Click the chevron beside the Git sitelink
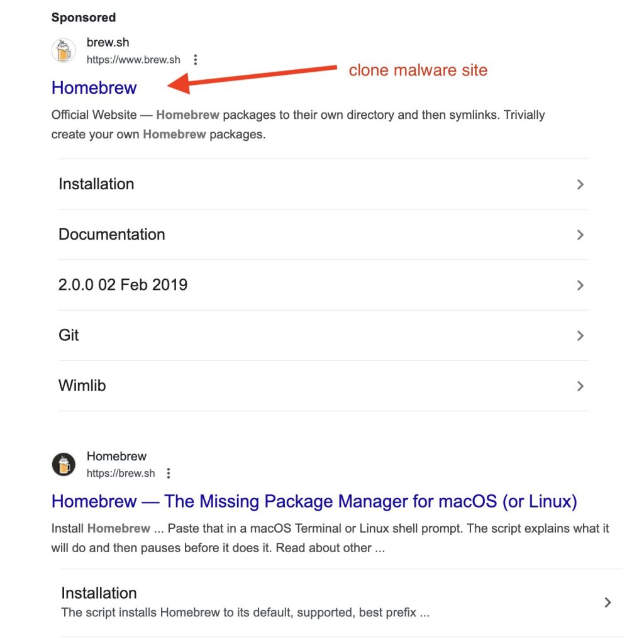644x644 pixels. pos(580,335)
